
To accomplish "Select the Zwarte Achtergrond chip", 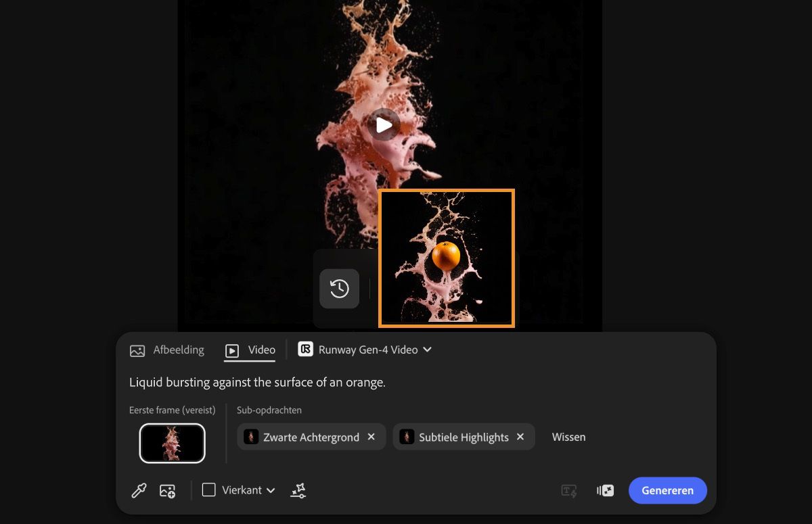I will [311, 437].
